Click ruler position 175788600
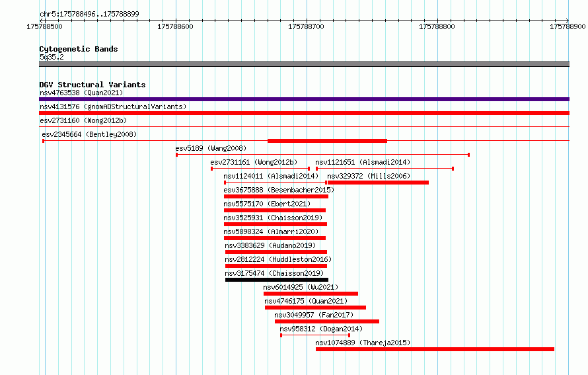 tap(175, 26)
